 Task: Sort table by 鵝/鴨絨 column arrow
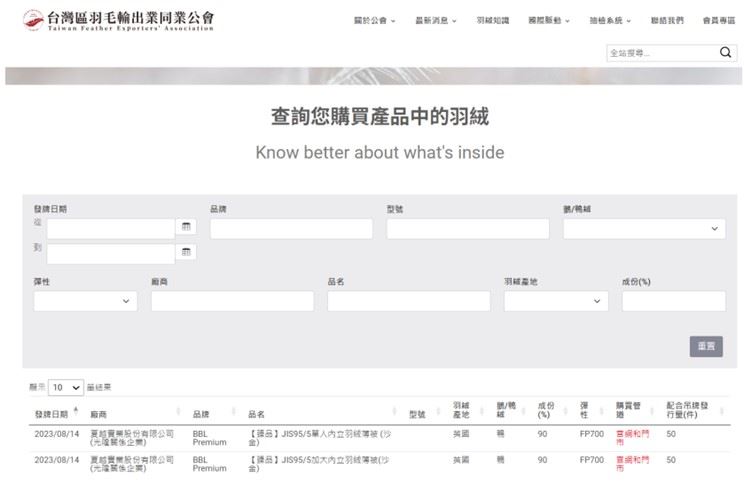[523, 411]
